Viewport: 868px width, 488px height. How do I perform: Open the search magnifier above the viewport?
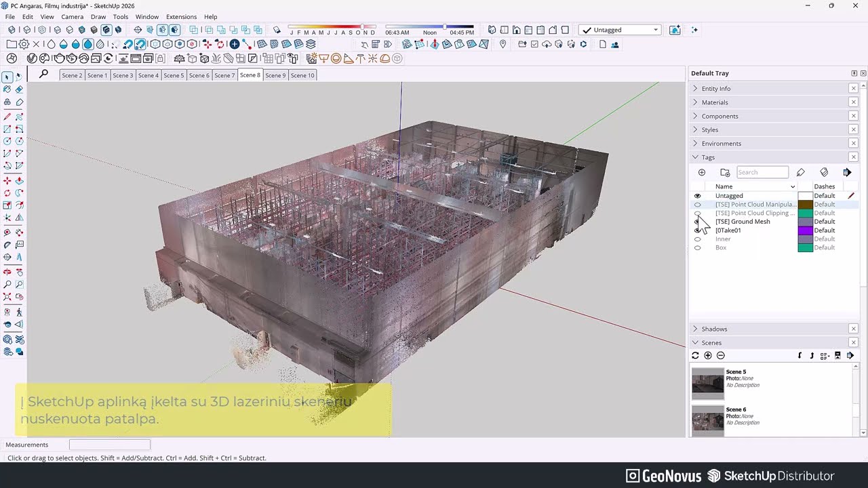(44, 74)
